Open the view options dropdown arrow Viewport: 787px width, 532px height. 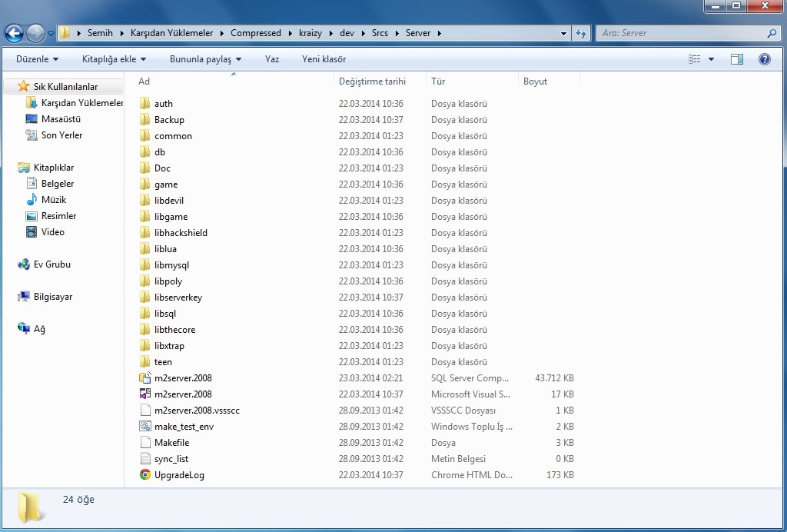coord(711,59)
